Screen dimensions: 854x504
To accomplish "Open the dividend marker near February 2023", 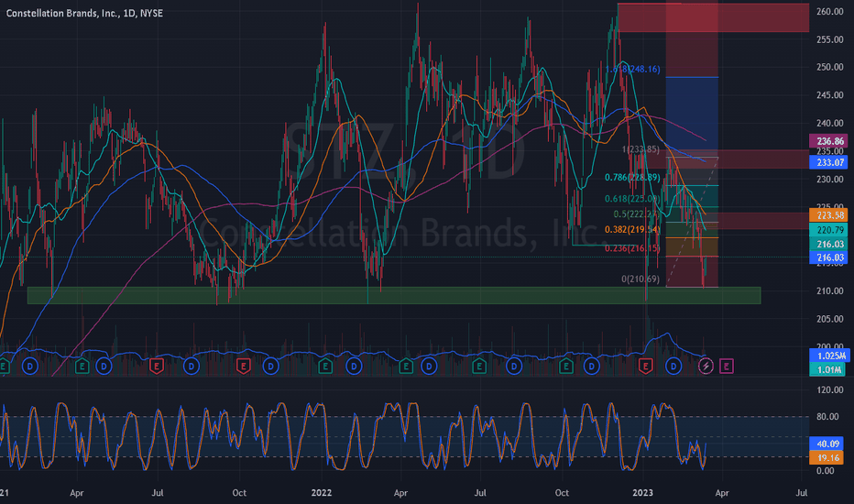I will tap(673, 367).
